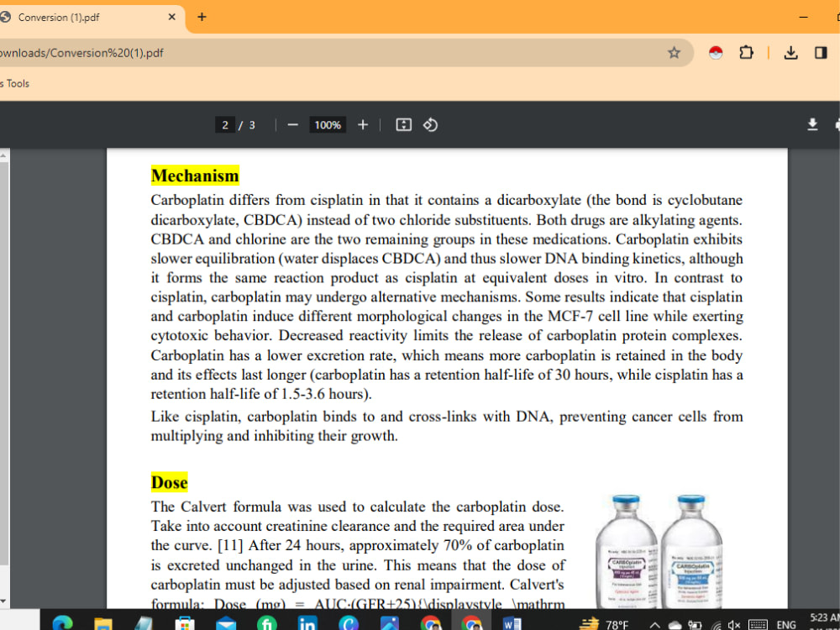The width and height of the screenshot is (840, 630).
Task: Open the browser Downloads icon
Action: coord(790,52)
